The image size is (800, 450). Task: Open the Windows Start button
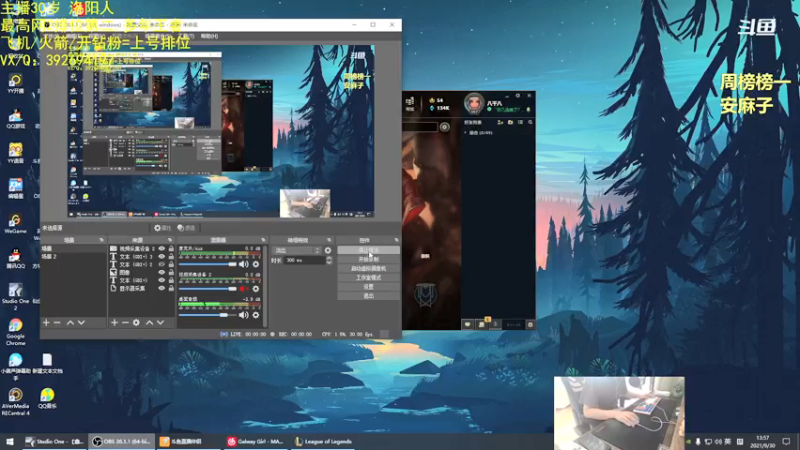coord(10,441)
